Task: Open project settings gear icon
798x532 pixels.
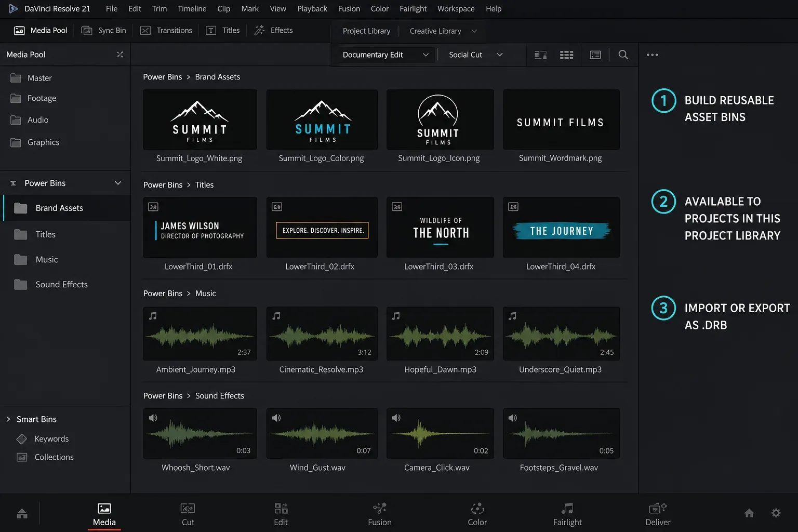Action: [776, 513]
